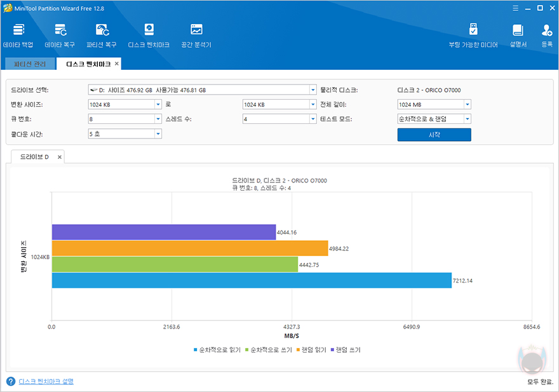The image size is (559, 392).
Task: Open the 데이타 복구 (Data Recovery) tool
Action: pos(60,36)
